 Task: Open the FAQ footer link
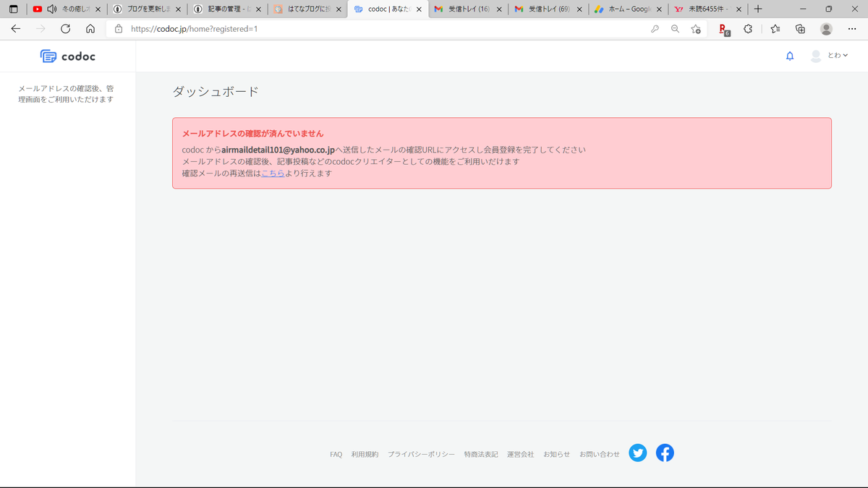coord(336,454)
